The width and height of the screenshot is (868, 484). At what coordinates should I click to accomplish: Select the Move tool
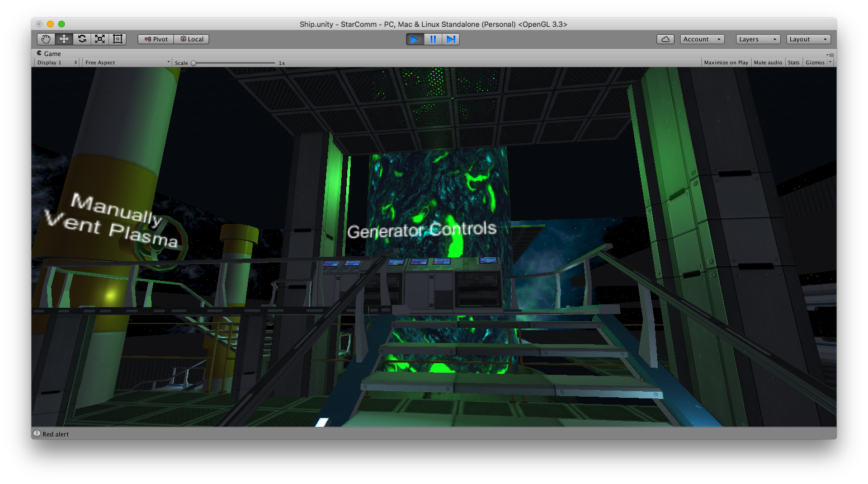[64, 39]
